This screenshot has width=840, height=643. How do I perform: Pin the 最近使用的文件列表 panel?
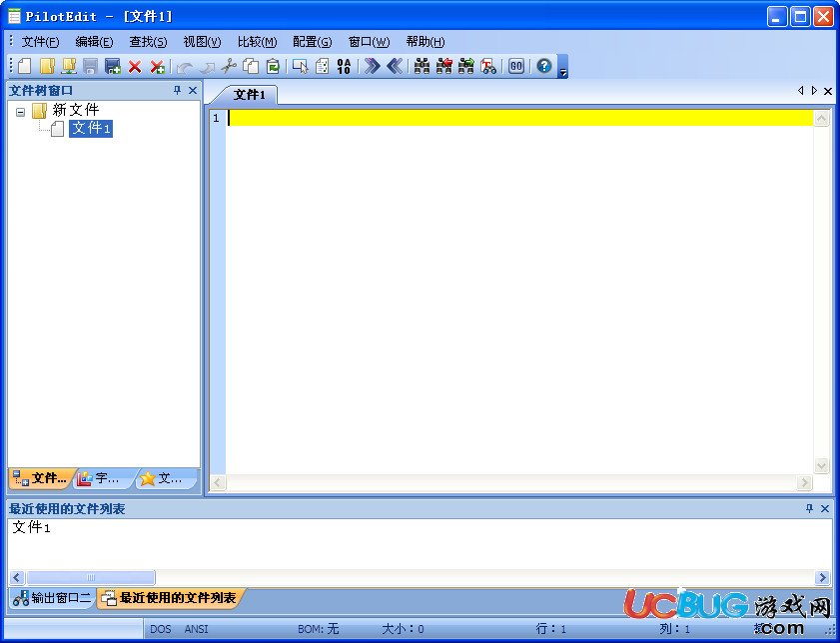(x=809, y=508)
